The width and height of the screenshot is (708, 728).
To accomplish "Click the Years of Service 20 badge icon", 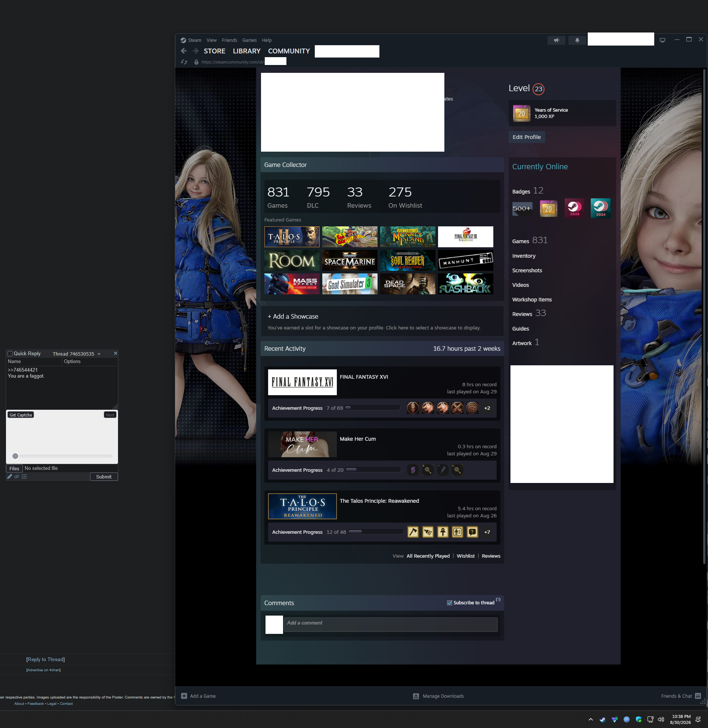I will click(522, 114).
